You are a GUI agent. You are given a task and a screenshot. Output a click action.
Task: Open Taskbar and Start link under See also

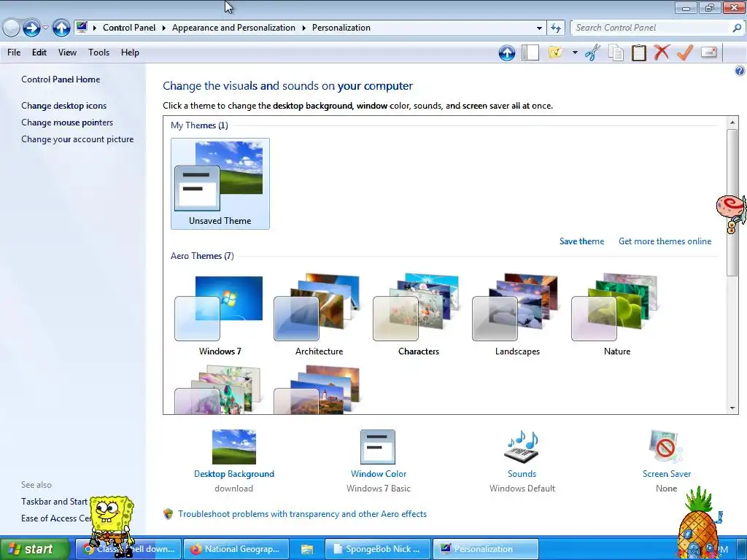pos(54,502)
